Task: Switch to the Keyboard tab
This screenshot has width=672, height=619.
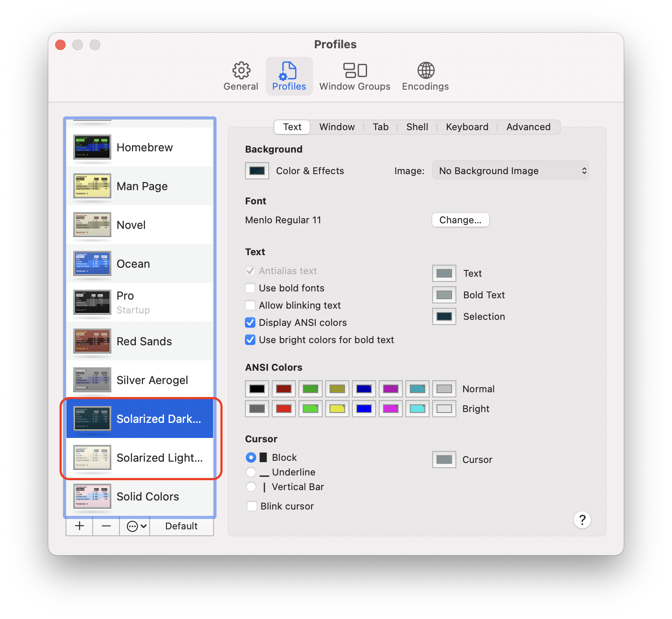Action: [x=467, y=127]
